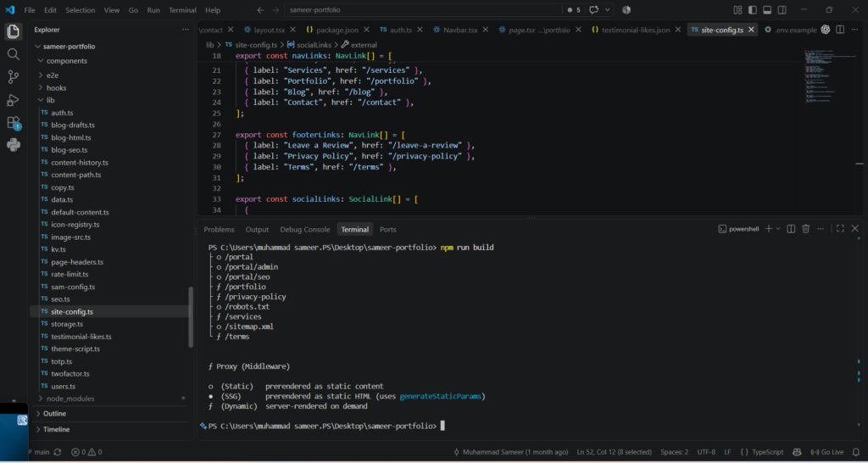Open the Python view in activity bar
The width and height of the screenshot is (868, 463).
tap(14, 145)
